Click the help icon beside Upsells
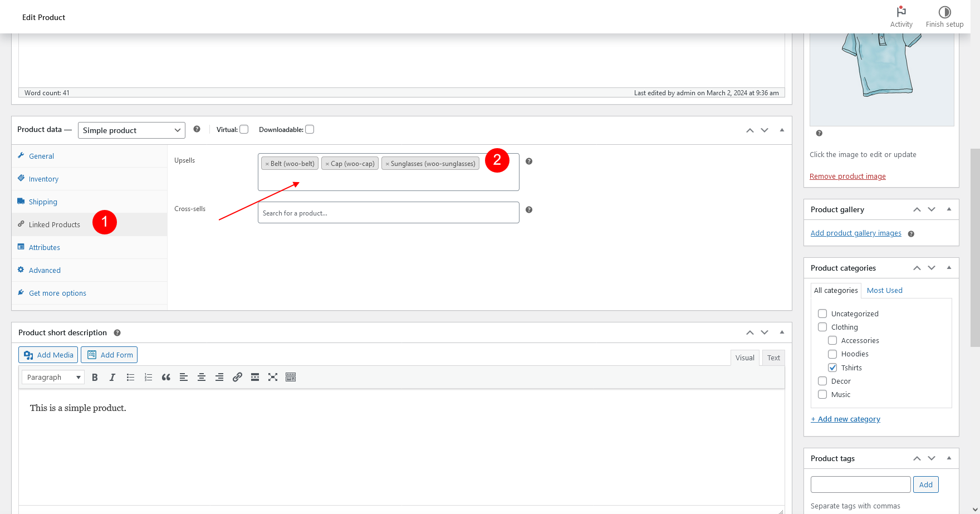 click(529, 161)
